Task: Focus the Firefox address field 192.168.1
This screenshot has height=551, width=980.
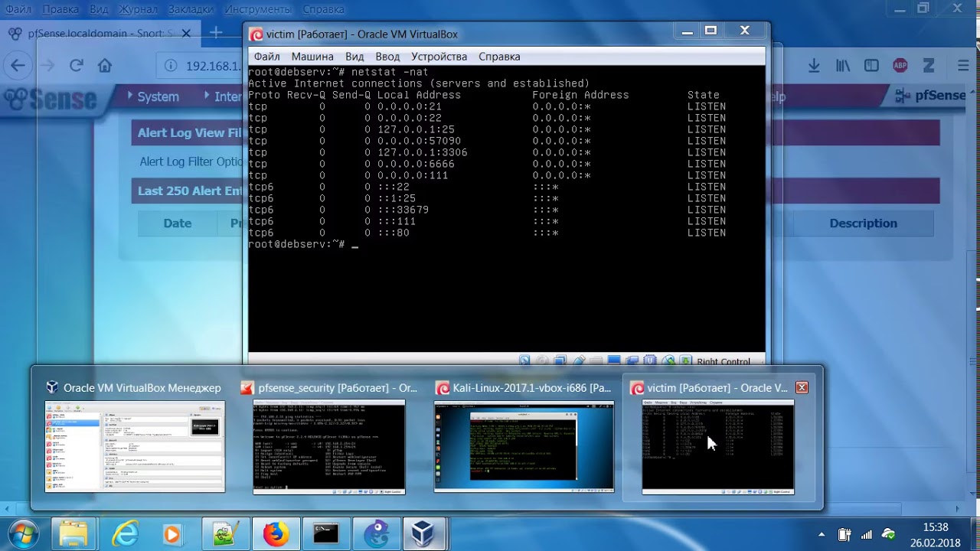Action: [213, 66]
